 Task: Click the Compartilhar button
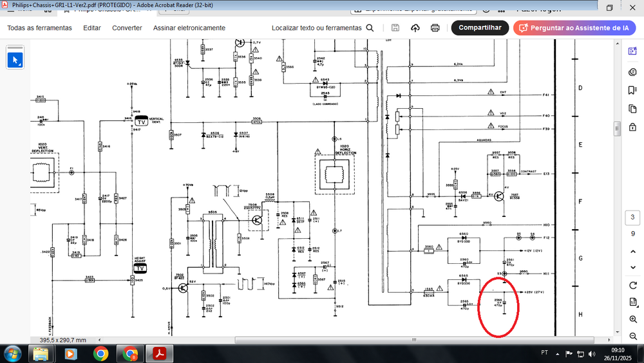480,28
